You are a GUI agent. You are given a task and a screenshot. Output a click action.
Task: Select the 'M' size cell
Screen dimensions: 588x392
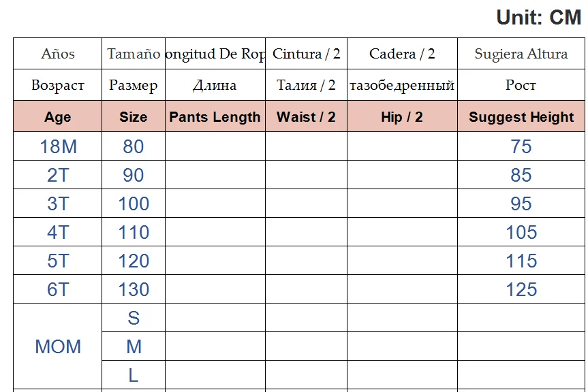134,346
